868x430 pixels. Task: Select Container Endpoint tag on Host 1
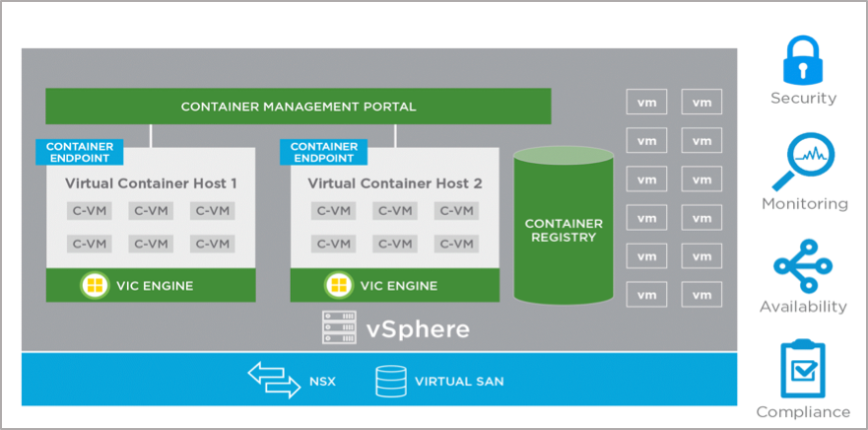point(79,152)
